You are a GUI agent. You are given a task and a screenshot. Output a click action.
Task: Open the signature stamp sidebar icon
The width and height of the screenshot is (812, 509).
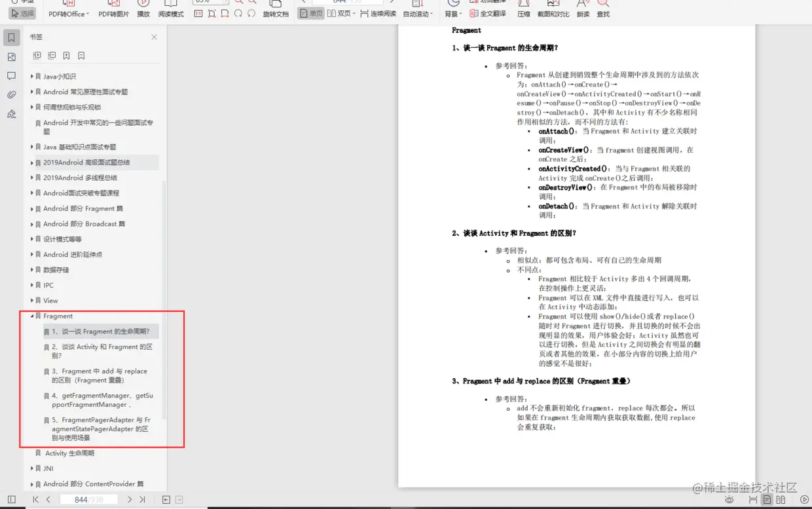pos(11,114)
